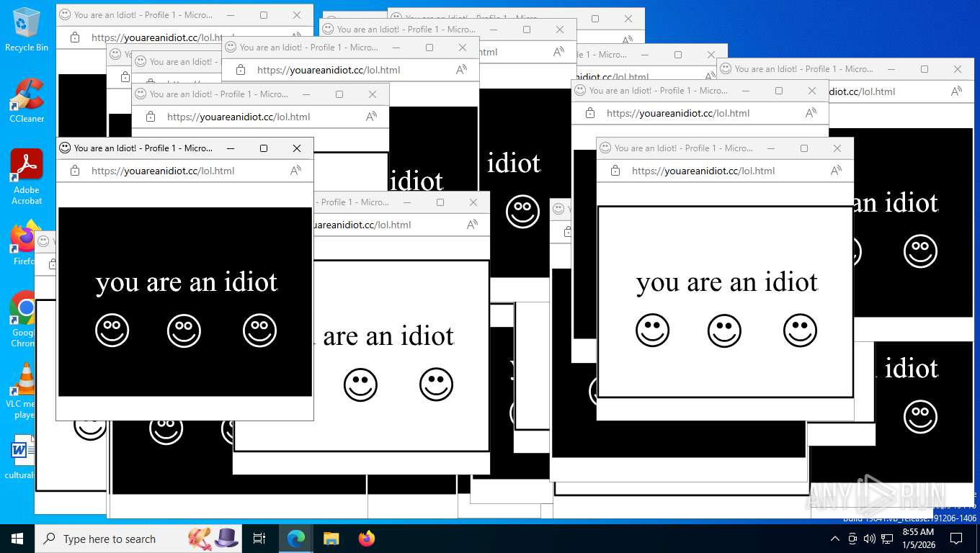Click the middle smiley on the fully visible black page
This screenshot has width=980, height=553.
coord(184,331)
